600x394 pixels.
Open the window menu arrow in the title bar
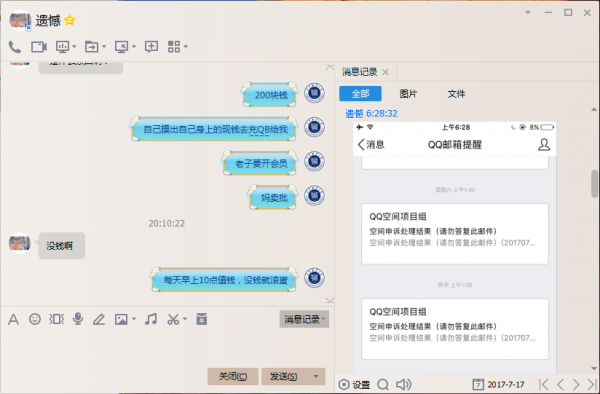(528, 13)
